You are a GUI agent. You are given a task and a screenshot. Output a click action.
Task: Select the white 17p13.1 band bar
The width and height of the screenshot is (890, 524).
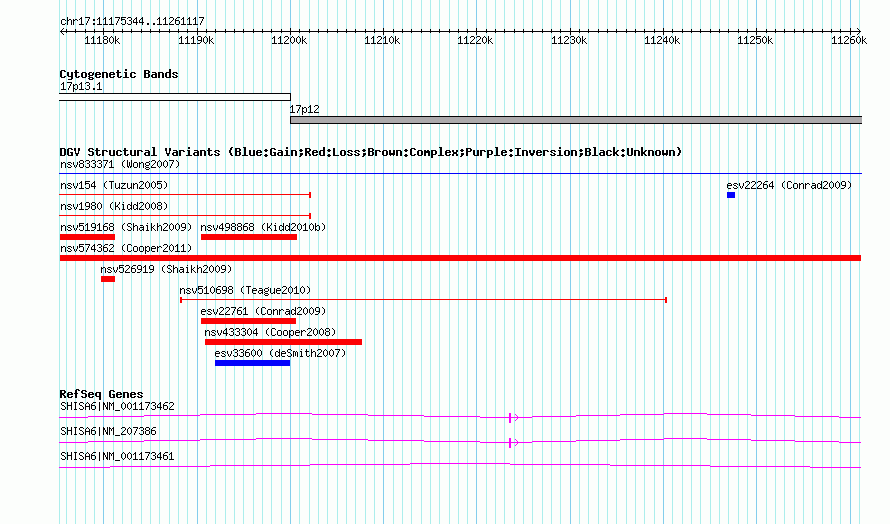tap(175, 97)
